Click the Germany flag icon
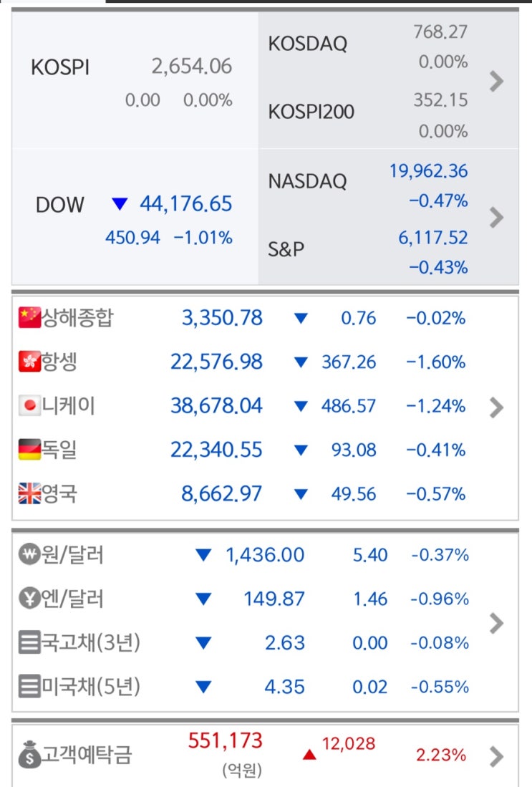Viewport: 532px width, 787px height. coord(29,450)
